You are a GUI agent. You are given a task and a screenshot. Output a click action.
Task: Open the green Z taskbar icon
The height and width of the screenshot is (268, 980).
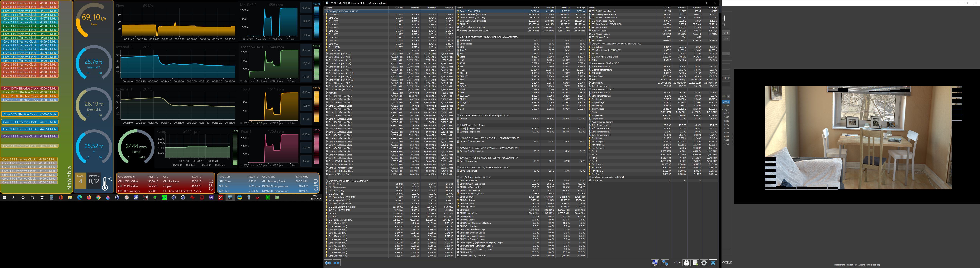tap(267, 198)
